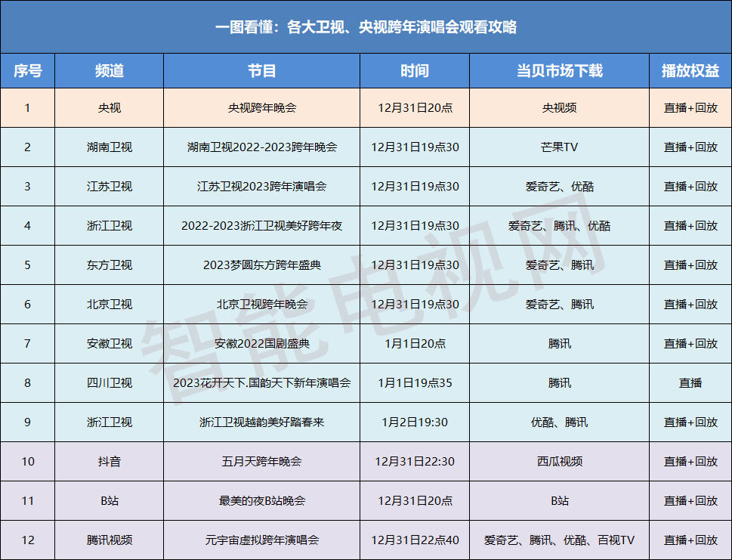The image size is (732, 560).
Task: Select the 北京卫视 channel cell
Action: (x=110, y=304)
